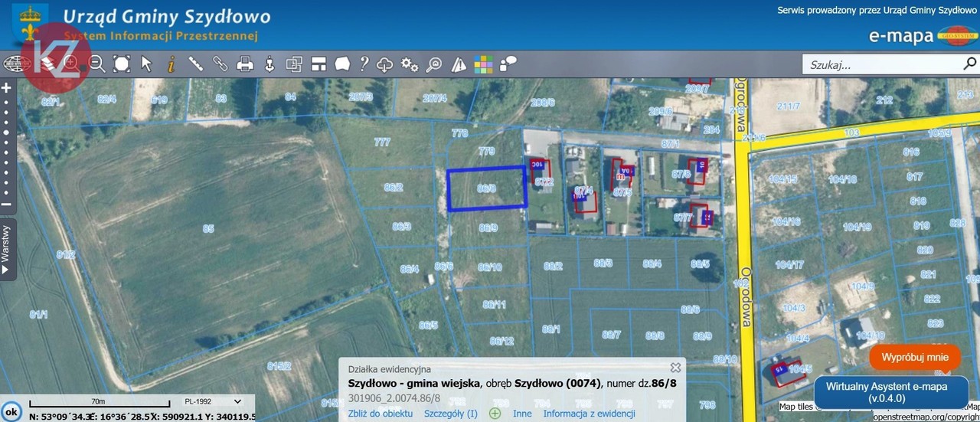Image resolution: width=980 pixels, height=422 pixels.
Task: Click the search magnifier beside Szukaj field
Action: pyautogui.click(x=969, y=64)
